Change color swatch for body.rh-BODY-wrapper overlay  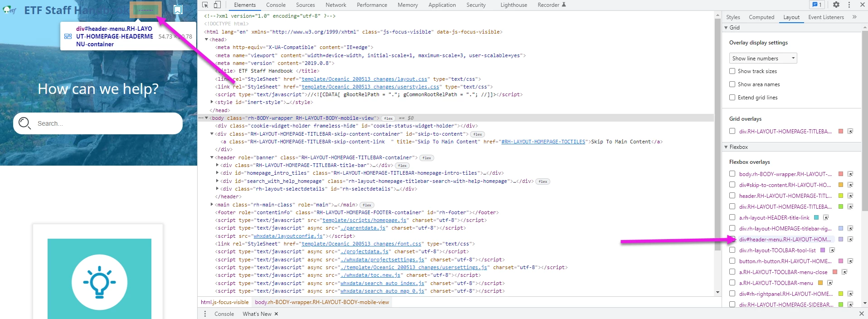tap(841, 174)
